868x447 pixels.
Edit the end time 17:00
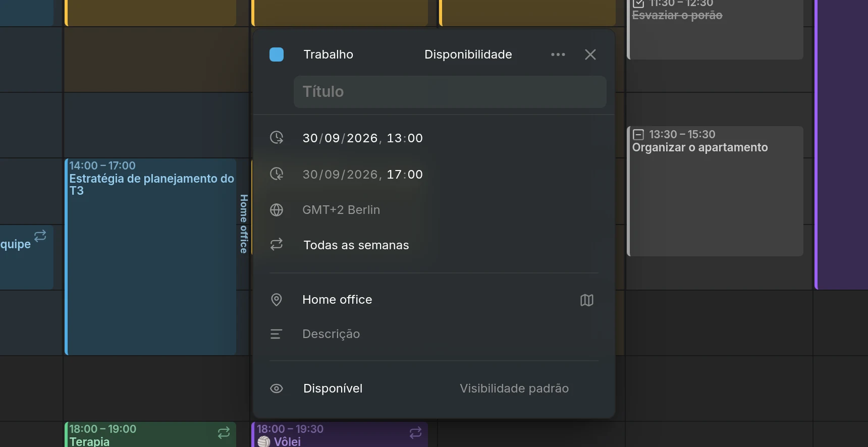(405, 175)
